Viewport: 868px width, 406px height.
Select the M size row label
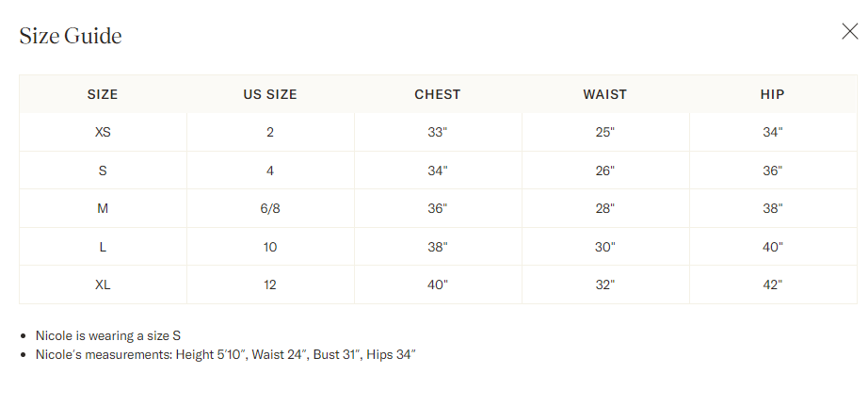click(x=103, y=209)
